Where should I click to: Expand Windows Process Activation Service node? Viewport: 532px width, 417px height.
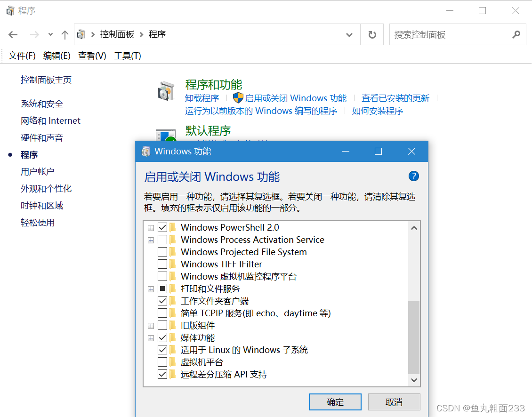coord(151,240)
